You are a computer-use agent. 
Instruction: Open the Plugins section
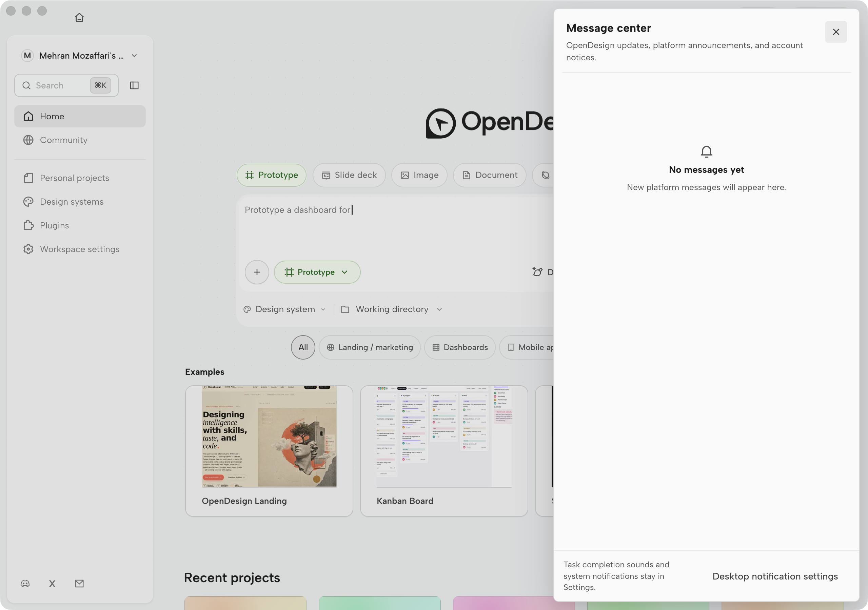(80, 225)
